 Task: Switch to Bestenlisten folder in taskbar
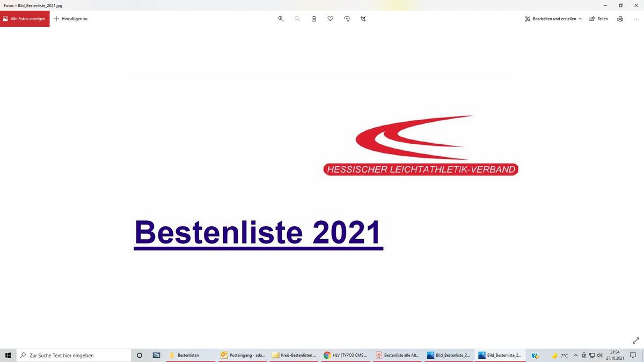[x=189, y=356]
